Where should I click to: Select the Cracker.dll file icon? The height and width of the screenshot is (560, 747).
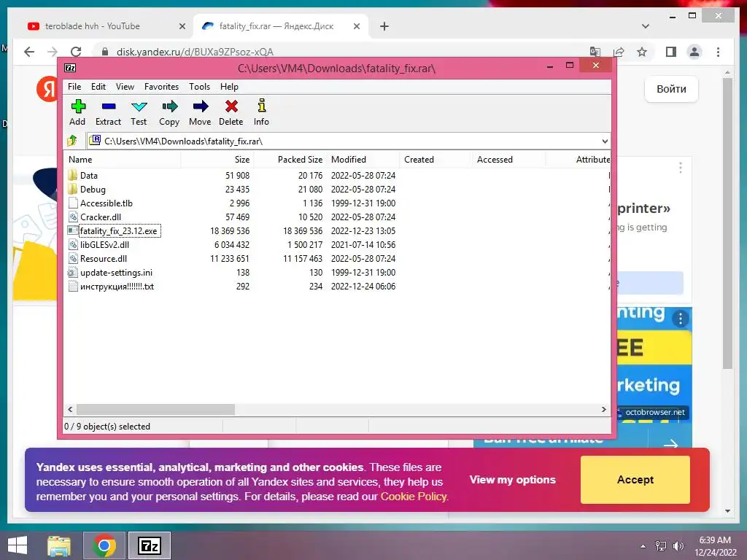tap(72, 217)
